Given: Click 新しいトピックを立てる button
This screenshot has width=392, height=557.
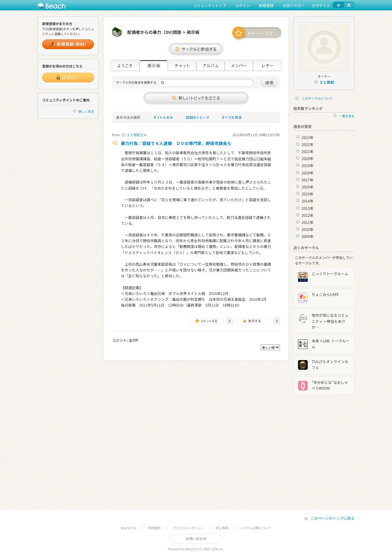Looking at the screenshot, I should pyautogui.click(x=196, y=98).
